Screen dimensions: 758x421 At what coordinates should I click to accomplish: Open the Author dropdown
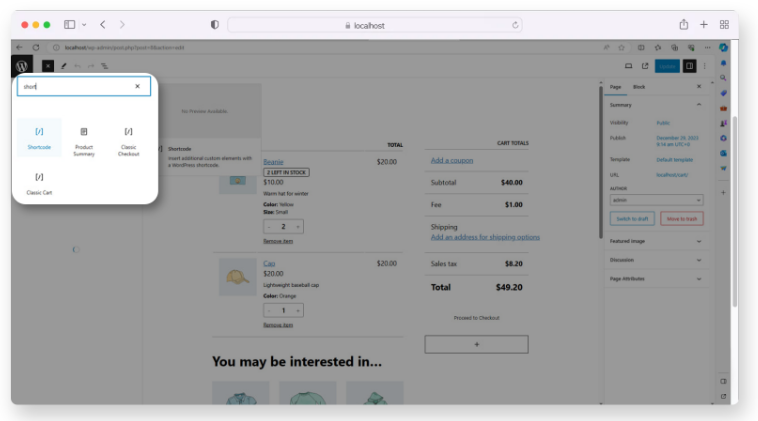656,200
